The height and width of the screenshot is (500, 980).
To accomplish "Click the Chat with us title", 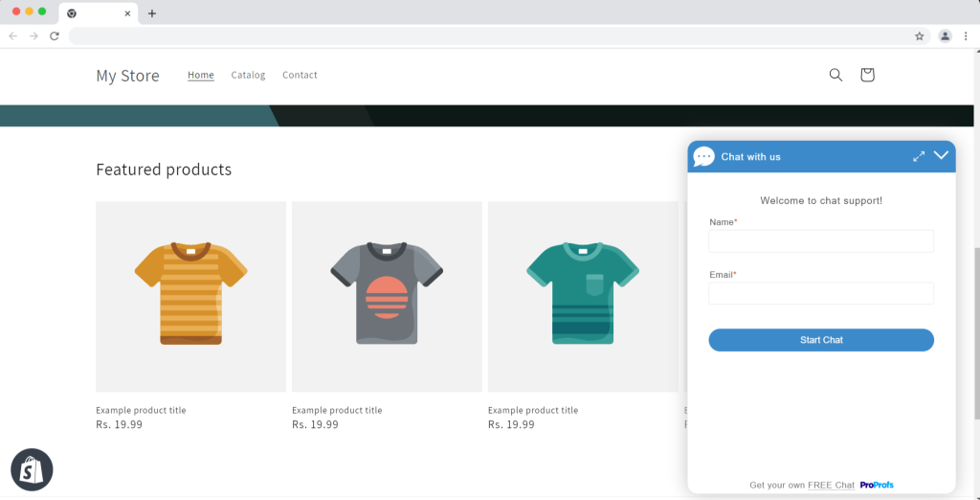I will pos(750,156).
